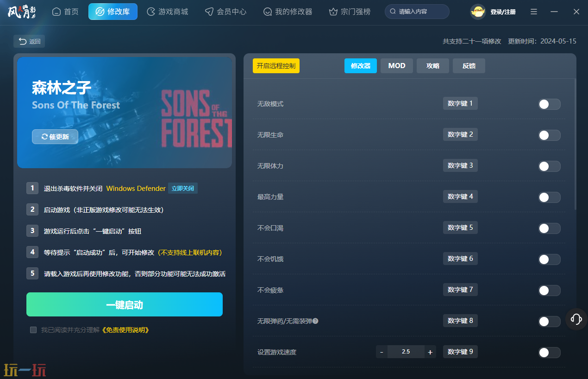The height and width of the screenshot is (379, 588).
Task: Turn on 不会口渴 toggle
Action: [549, 228]
